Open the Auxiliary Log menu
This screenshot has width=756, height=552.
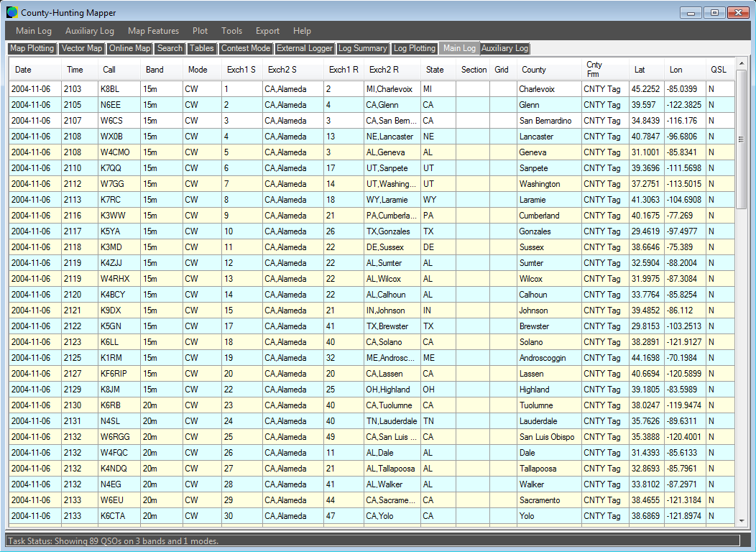90,31
